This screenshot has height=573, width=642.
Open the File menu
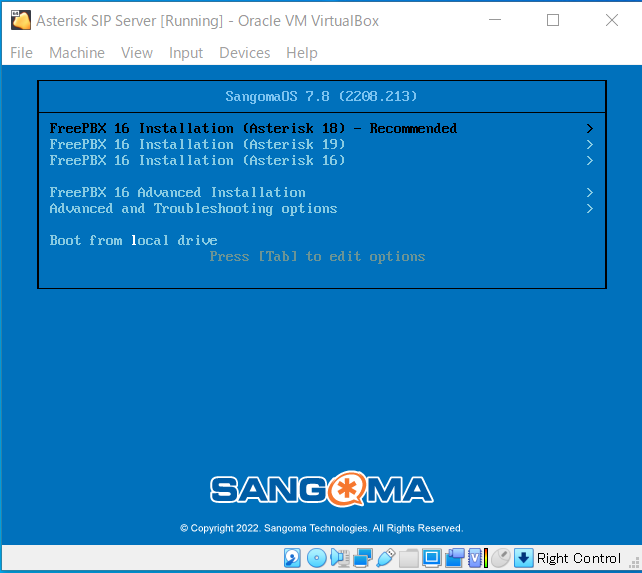click(x=21, y=53)
